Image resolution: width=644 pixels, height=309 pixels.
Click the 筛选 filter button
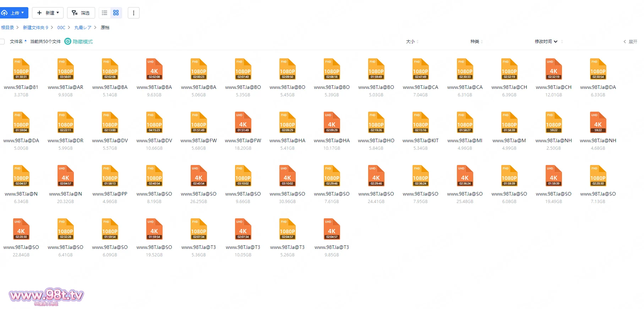click(x=81, y=13)
